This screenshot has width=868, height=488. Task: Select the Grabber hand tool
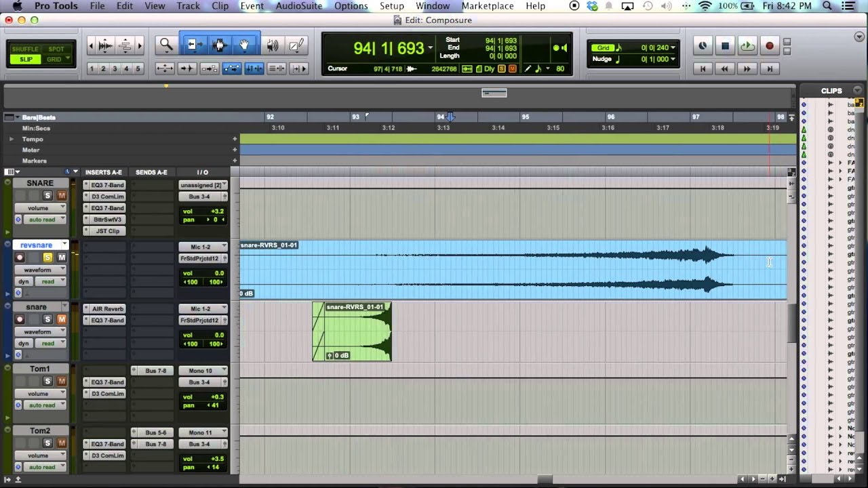244,45
